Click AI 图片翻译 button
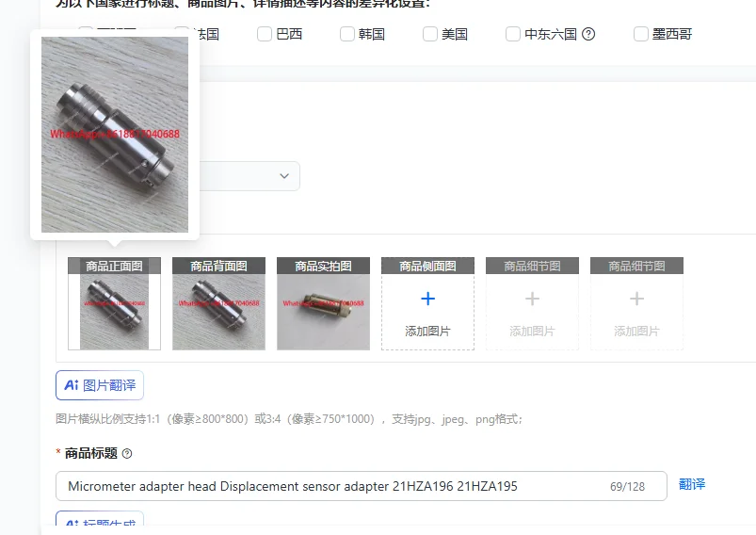This screenshot has width=756, height=535. [x=100, y=385]
